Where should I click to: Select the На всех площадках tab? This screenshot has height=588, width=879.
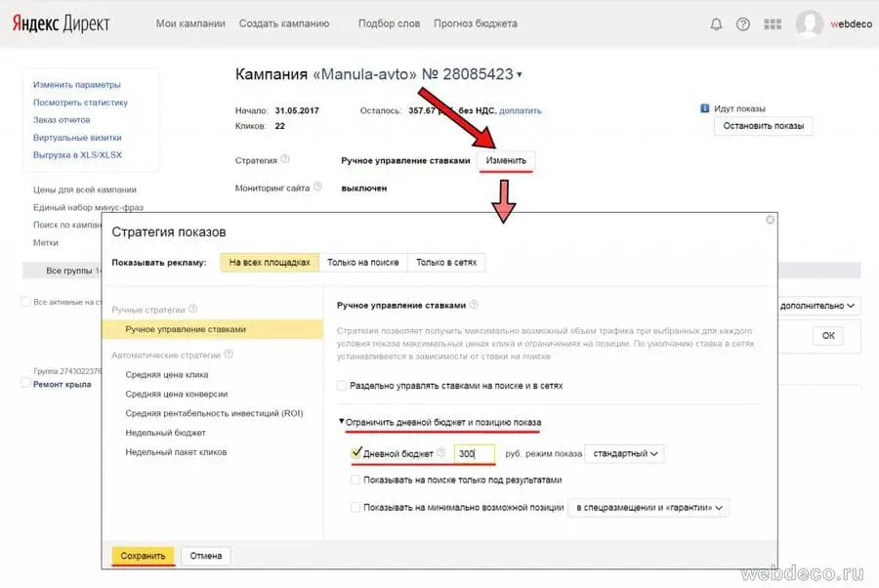pyautogui.click(x=270, y=263)
